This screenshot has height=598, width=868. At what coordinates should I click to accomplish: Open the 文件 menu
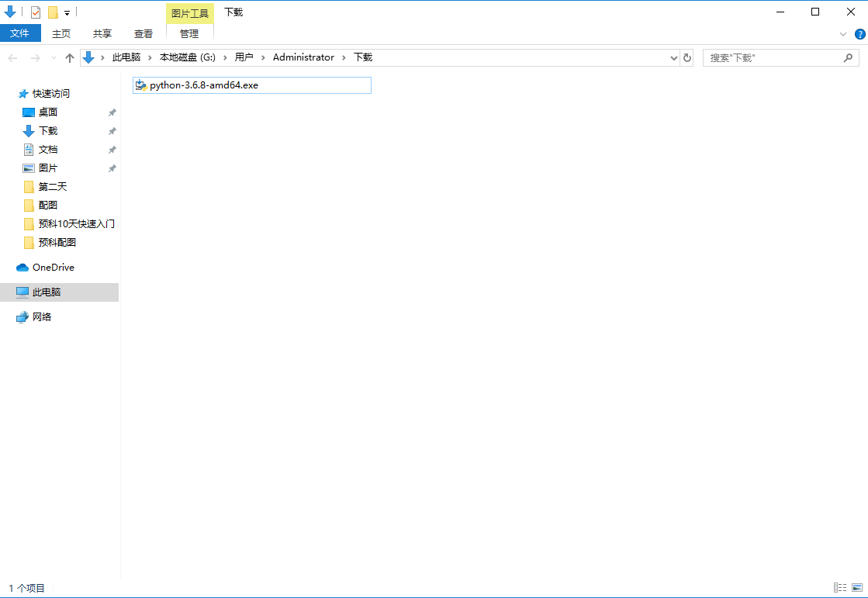click(20, 33)
